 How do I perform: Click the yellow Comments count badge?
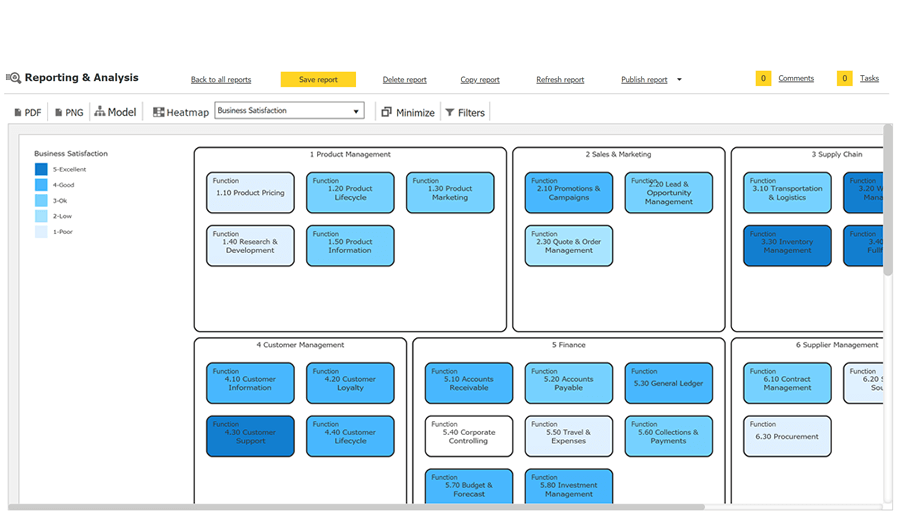point(763,78)
